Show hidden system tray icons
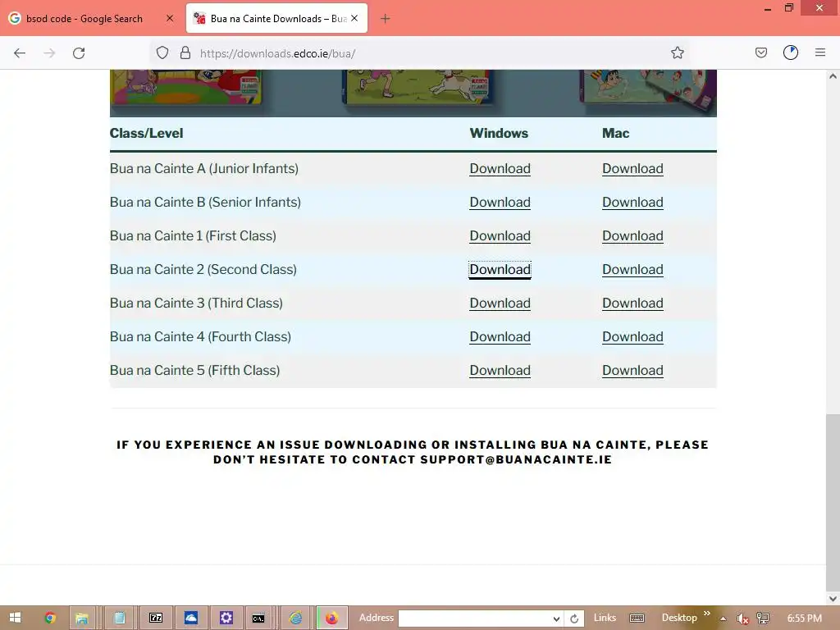The width and height of the screenshot is (840, 630). point(724,619)
